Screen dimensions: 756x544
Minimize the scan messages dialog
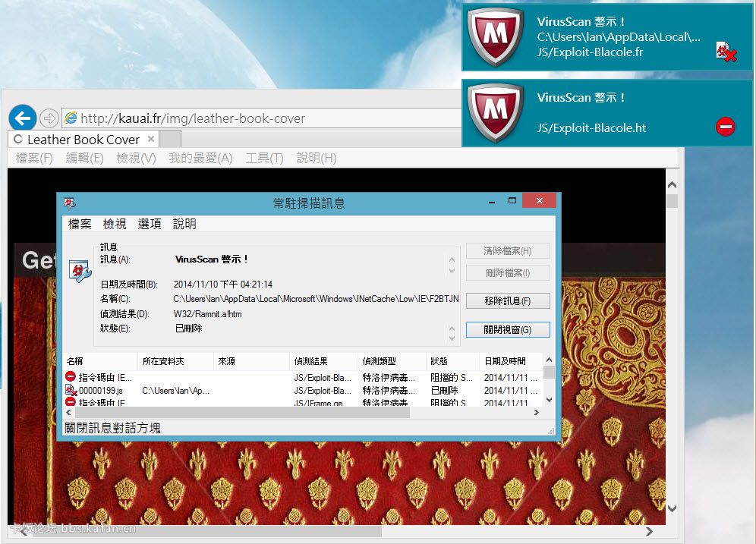click(x=492, y=201)
